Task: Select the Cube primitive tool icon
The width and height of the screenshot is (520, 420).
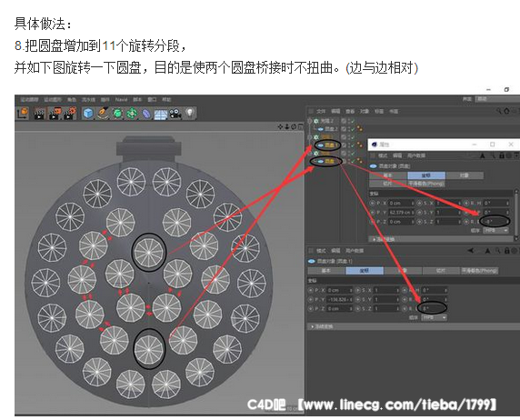Action: click(x=88, y=114)
